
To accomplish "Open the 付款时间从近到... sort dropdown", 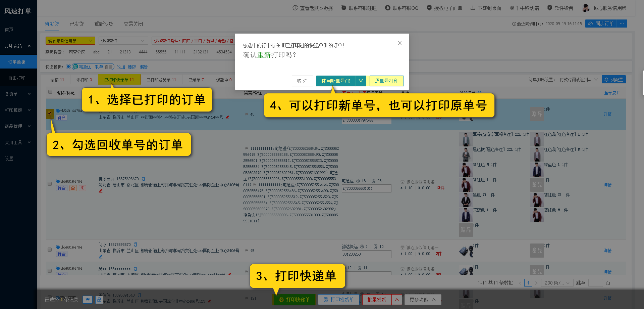I will 579,80.
